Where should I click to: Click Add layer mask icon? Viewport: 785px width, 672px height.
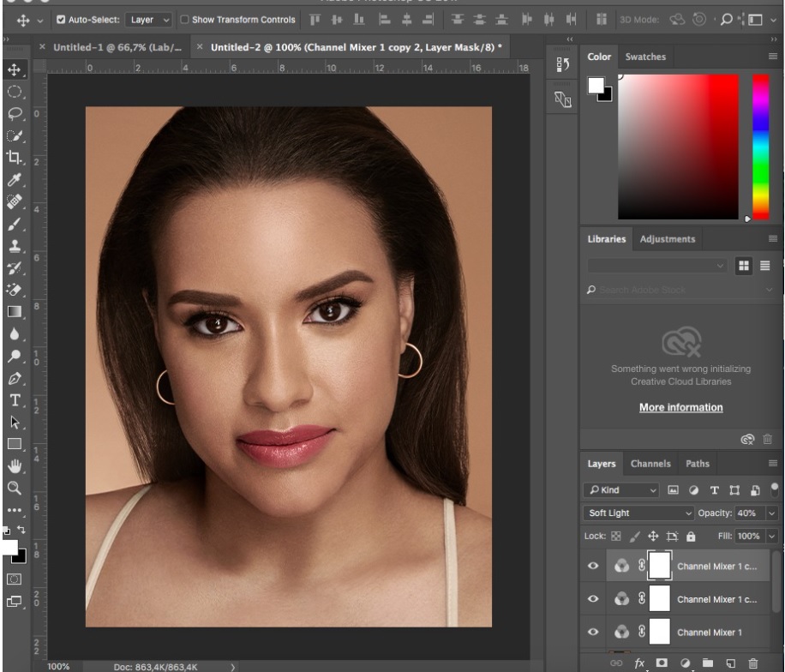tap(662, 663)
